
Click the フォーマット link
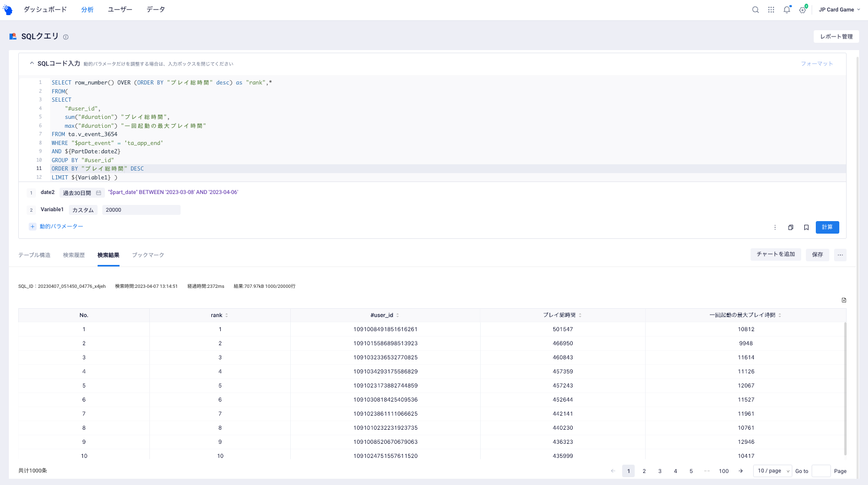[x=817, y=64]
